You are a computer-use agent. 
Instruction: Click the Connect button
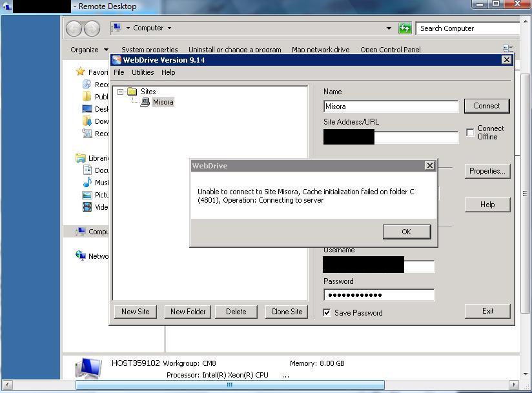(487, 106)
